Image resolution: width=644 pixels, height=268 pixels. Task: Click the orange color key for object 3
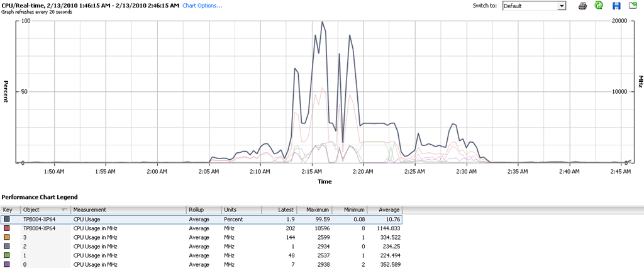coord(6,237)
